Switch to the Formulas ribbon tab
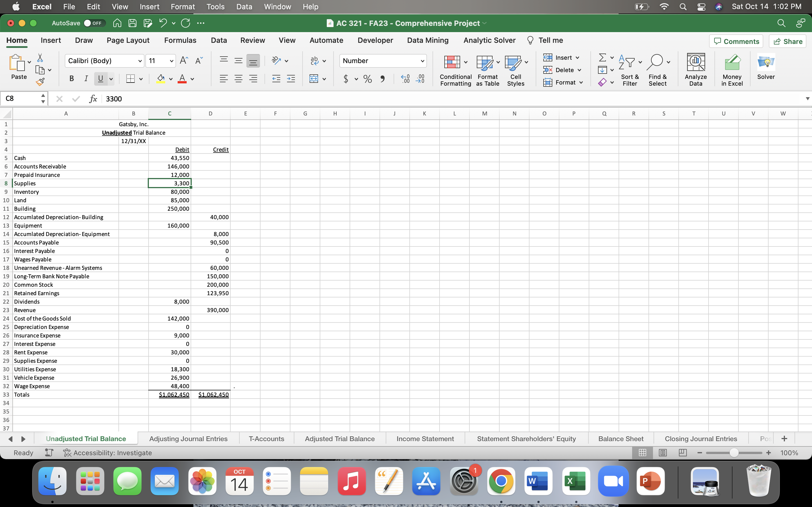This screenshot has height=507, width=812. (x=180, y=40)
